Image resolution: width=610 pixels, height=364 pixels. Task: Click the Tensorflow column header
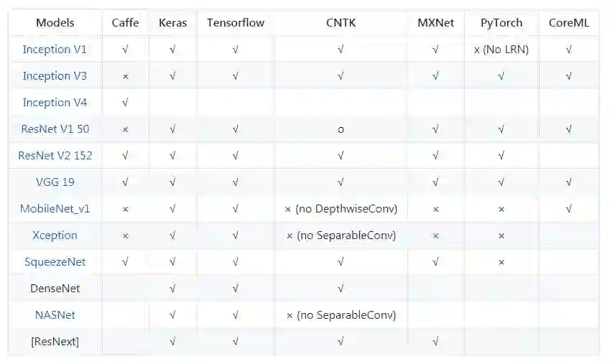236,23
